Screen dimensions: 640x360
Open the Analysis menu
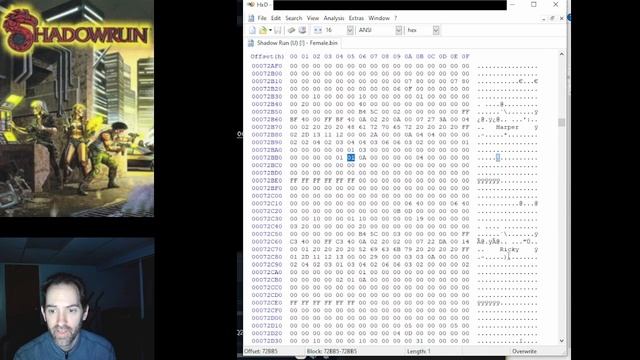(x=334, y=18)
